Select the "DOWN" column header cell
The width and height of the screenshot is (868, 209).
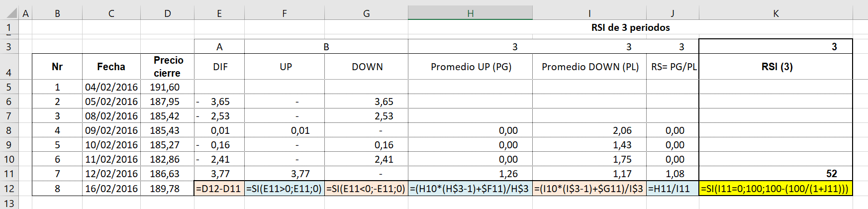367,67
